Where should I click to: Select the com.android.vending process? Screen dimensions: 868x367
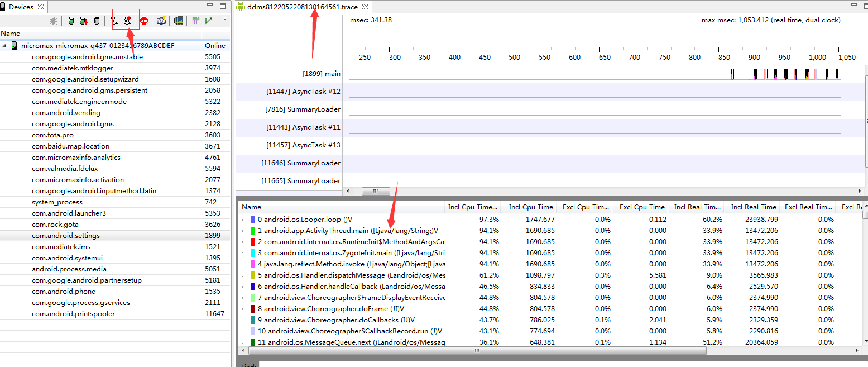tap(115, 113)
